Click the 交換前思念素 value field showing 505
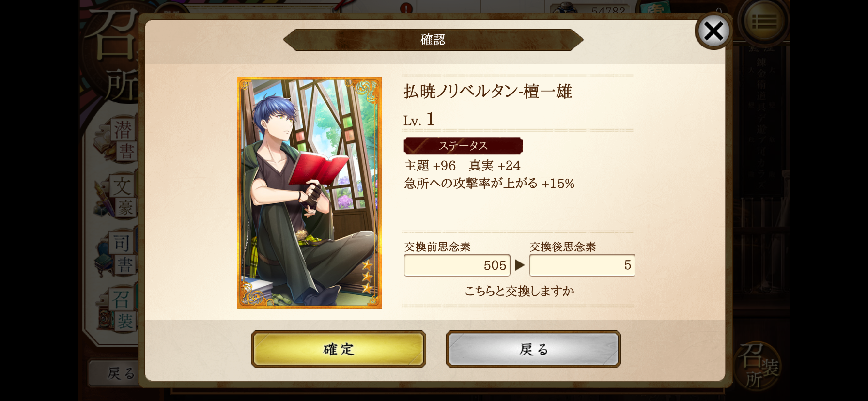This screenshot has width=868, height=401. tap(457, 265)
